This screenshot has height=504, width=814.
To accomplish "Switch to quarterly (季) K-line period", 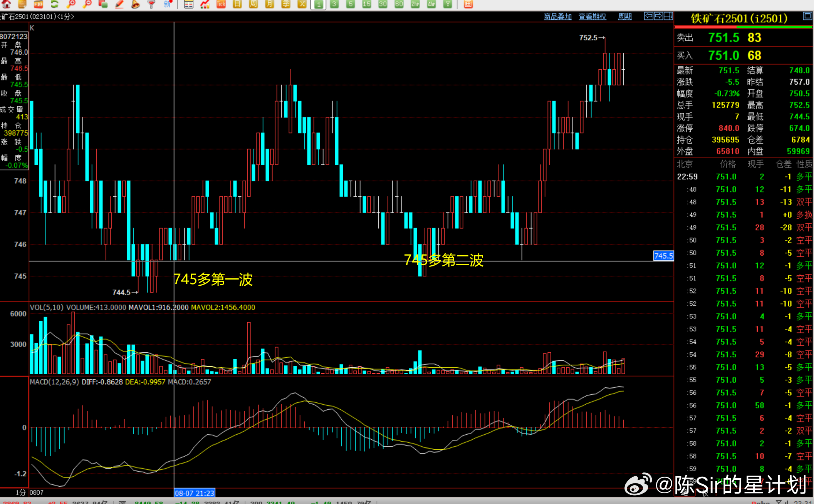I will 286,4.
